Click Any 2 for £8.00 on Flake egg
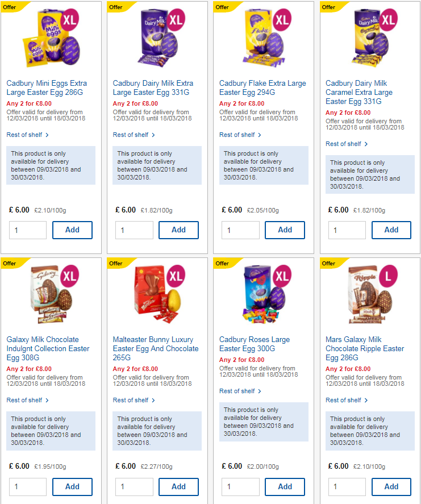This screenshot has height=504, width=421. click(241, 103)
